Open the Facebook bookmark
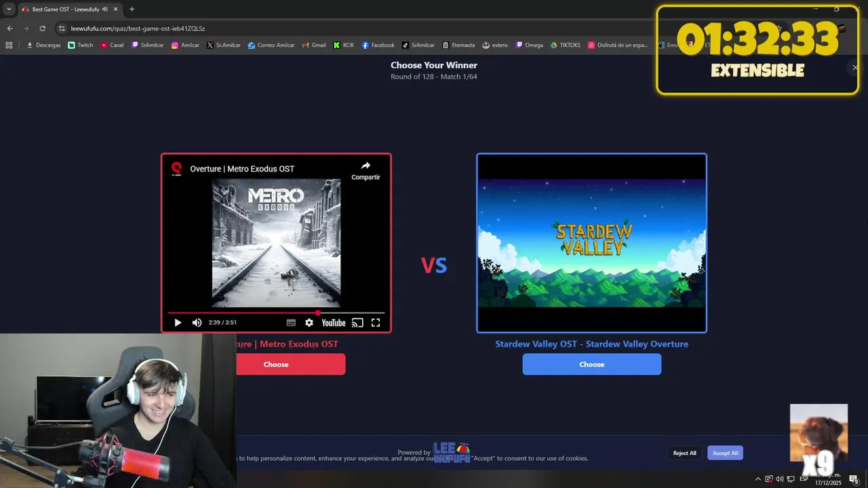The height and width of the screenshot is (488, 868). [x=378, y=45]
